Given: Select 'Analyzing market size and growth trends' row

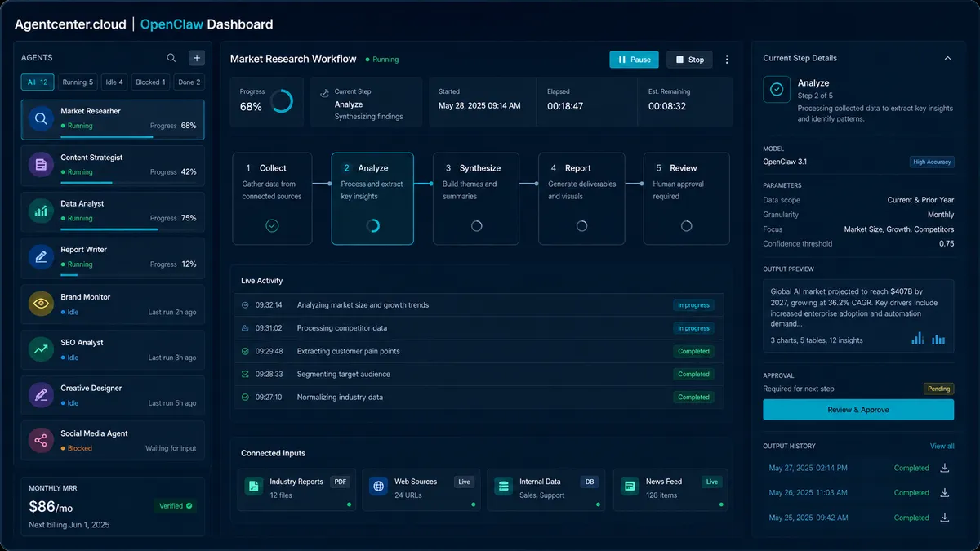Looking at the screenshot, I should coord(478,305).
